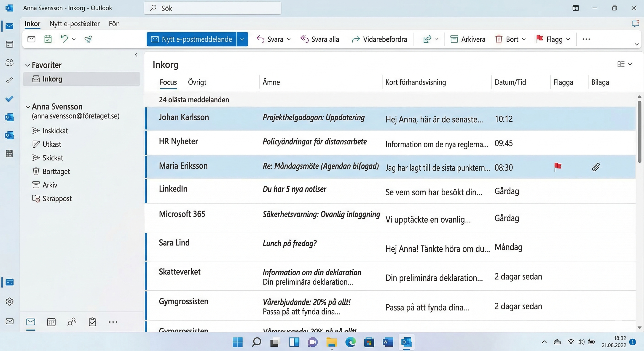The width and height of the screenshot is (644, 351).
Task: Open the Bort dropdown arrow
Action: 524,39
